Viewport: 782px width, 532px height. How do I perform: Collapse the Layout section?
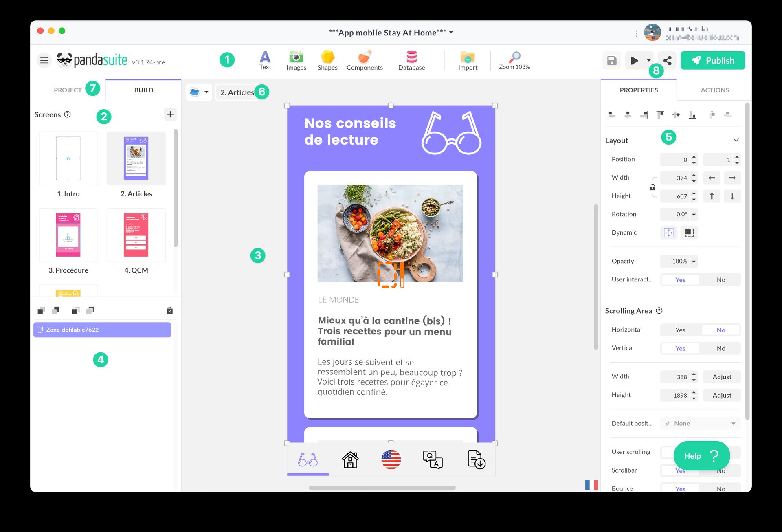(736, 140)
